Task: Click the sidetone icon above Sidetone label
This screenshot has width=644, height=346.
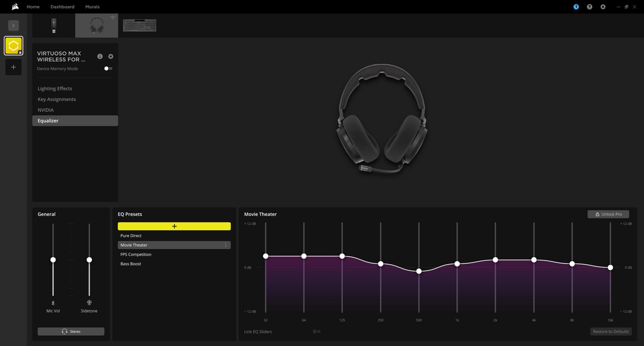Action: [89, 303]
